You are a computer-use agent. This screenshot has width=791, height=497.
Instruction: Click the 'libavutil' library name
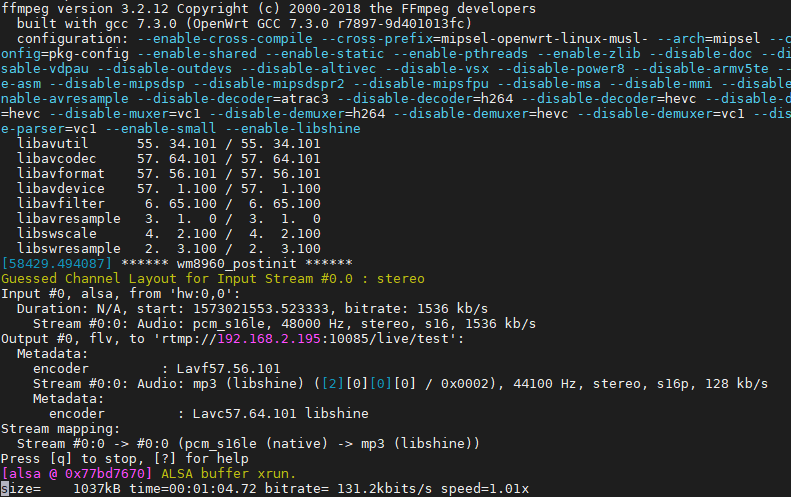click(52, 143)
